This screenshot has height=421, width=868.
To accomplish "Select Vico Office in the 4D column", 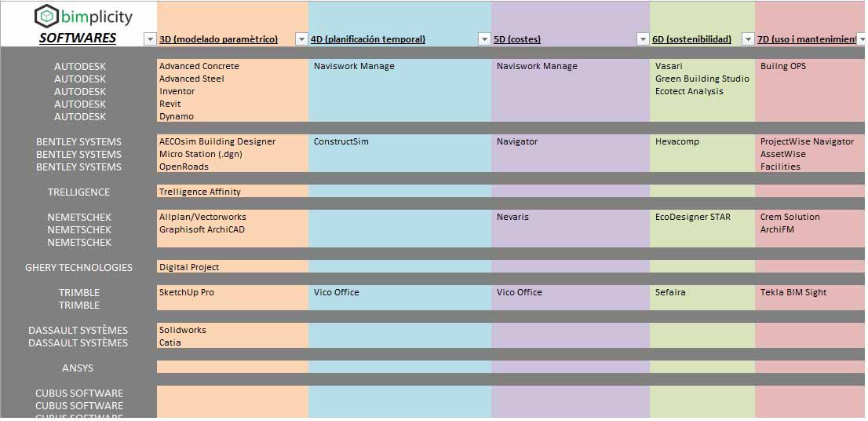I will click(x=337, y=292).
